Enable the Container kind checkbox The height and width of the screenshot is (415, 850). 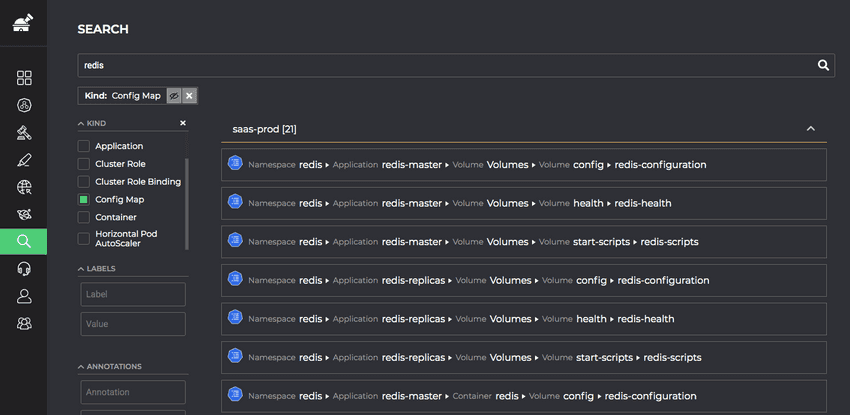[x=83, y=217]
